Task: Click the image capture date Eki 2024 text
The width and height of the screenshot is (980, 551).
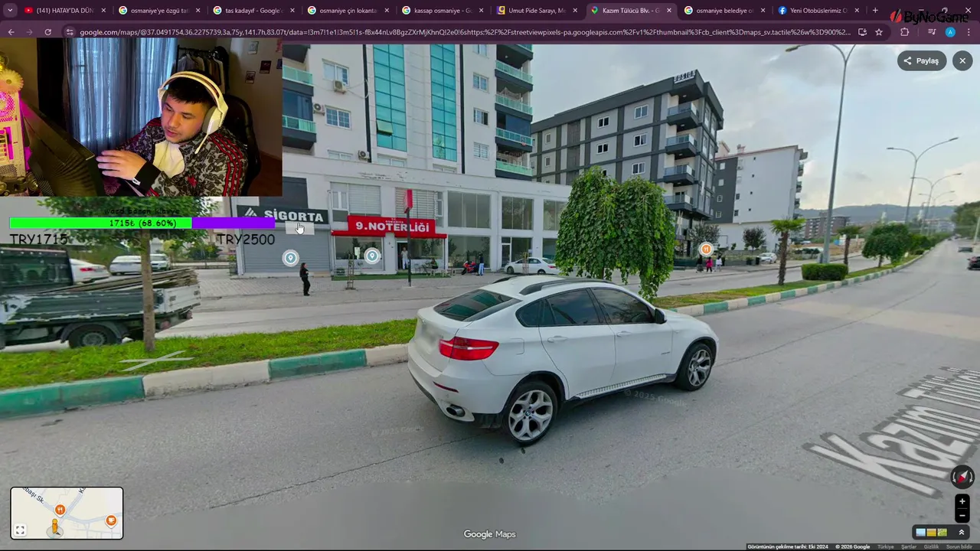Action: tap(788, 546)
